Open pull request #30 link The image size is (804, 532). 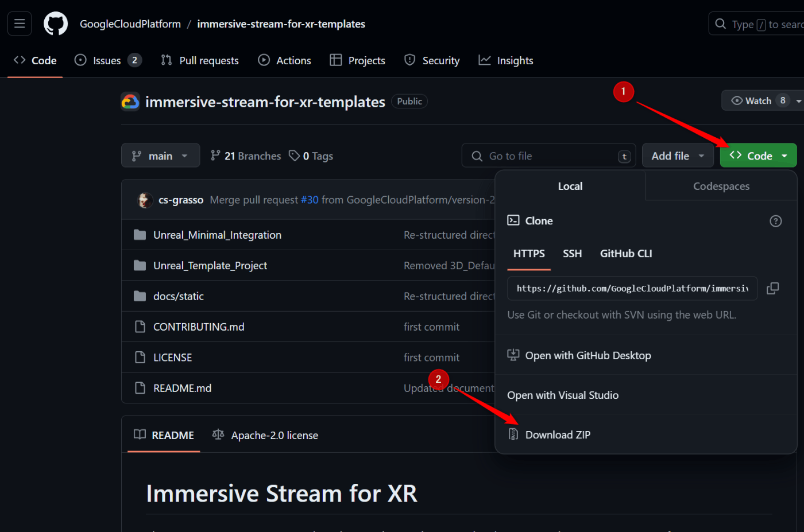pos(310,200)
